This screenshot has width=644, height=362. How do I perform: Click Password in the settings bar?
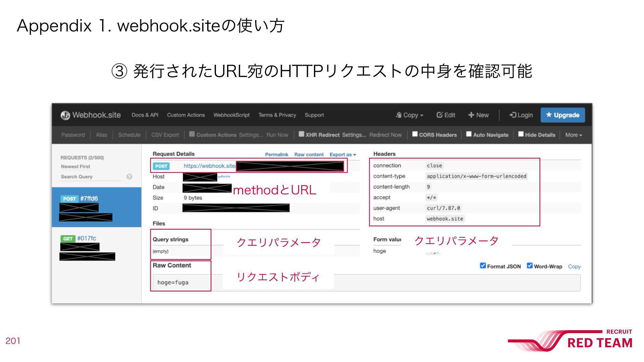pos(73,135)
